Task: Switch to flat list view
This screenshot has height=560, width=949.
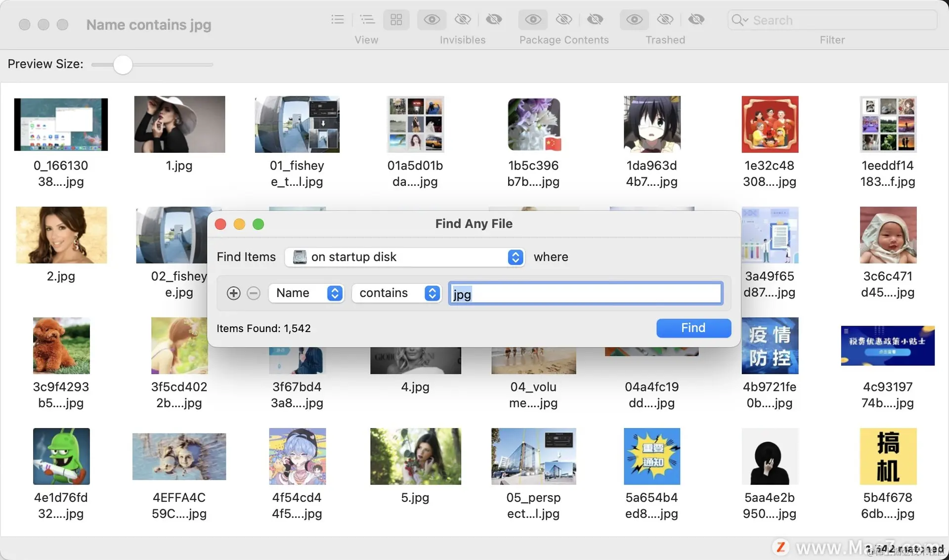Action: tap(338, 20)
